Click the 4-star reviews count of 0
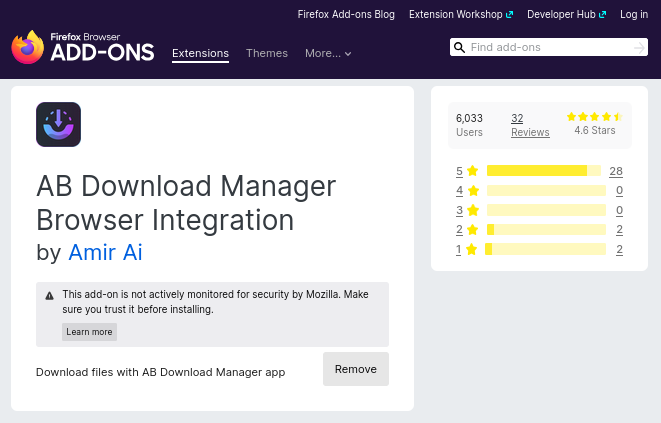The height and width of the screenshot is (423, 661). click(x=619, y=191)
